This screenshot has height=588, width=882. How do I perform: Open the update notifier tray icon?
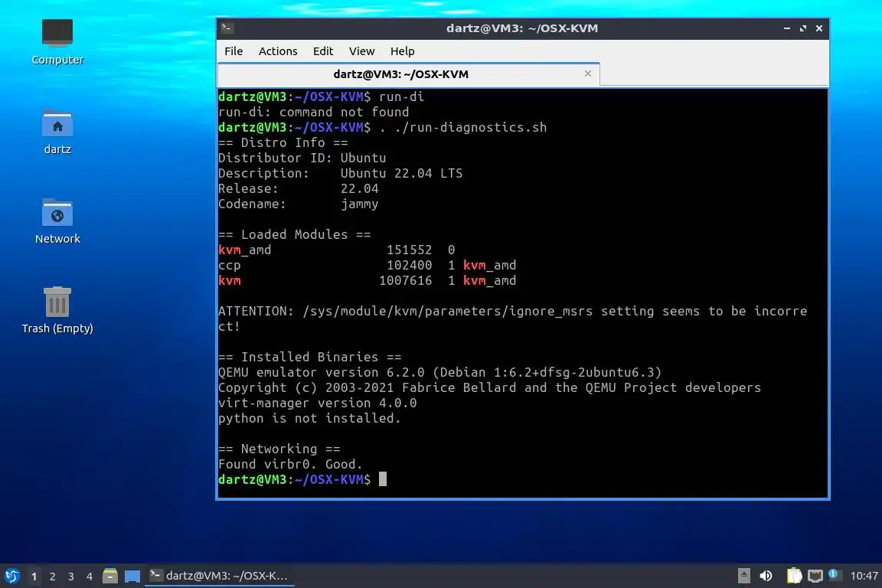(834, 575)
